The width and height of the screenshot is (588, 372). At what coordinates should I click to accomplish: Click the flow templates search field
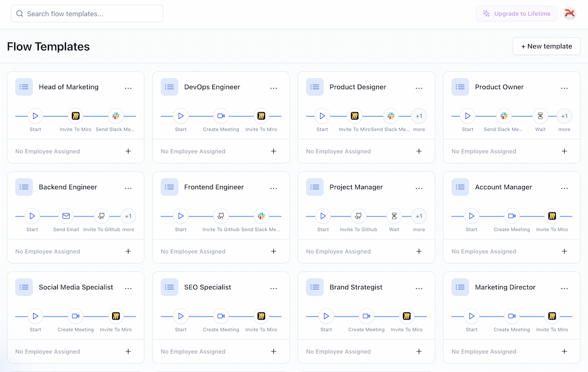pyautogui.click(x=87, y=13)
